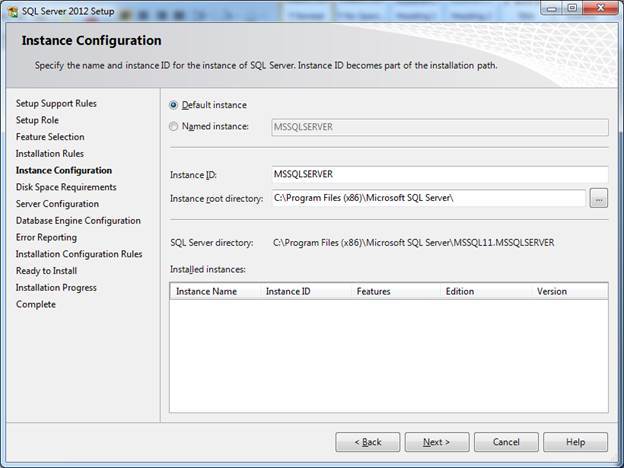624x468 pixels.
Task: Select the Server Configuration step
Action: click(x=57, y=204)
